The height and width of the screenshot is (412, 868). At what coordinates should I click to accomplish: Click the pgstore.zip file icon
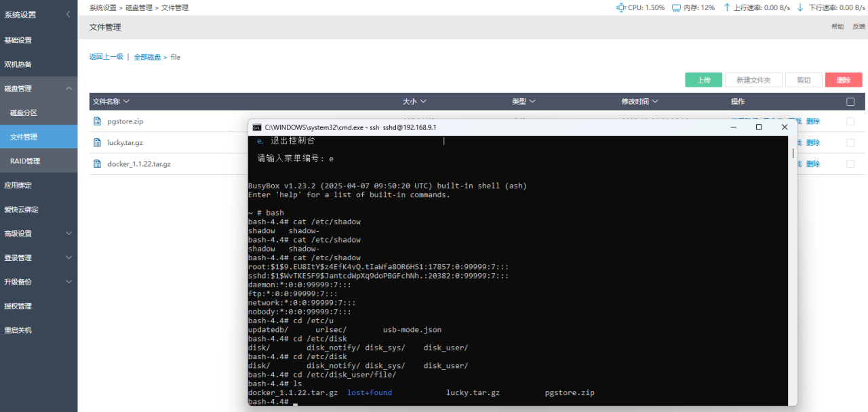(x=97, y=121)
